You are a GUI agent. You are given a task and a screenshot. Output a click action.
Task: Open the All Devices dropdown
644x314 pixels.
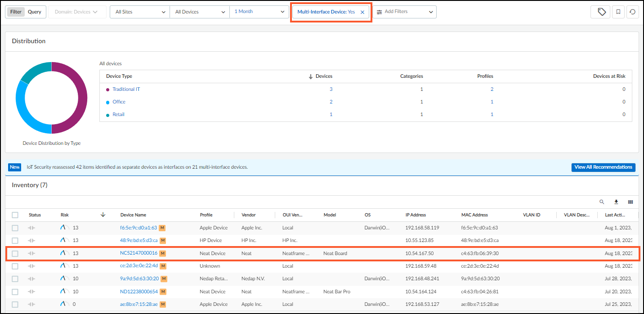click(x=200, y=12)
